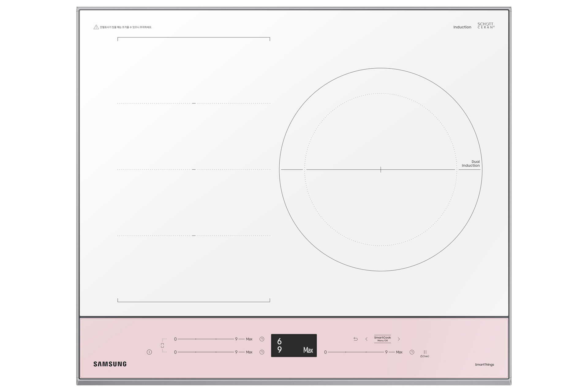This screenshot has height=392, width=588.
Task: Tap the warning triangle icon
Action: 96,27
